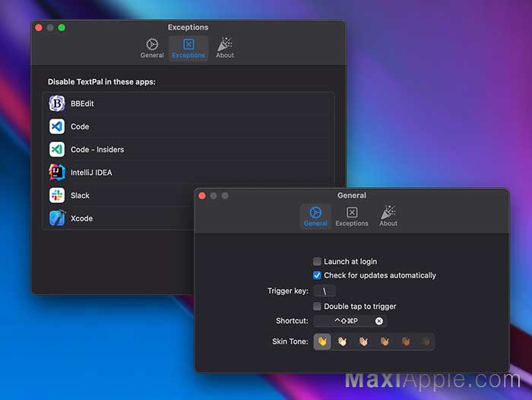
Task: Switch to Exceptions tab in General window
Action: click(x=352, y=216)
